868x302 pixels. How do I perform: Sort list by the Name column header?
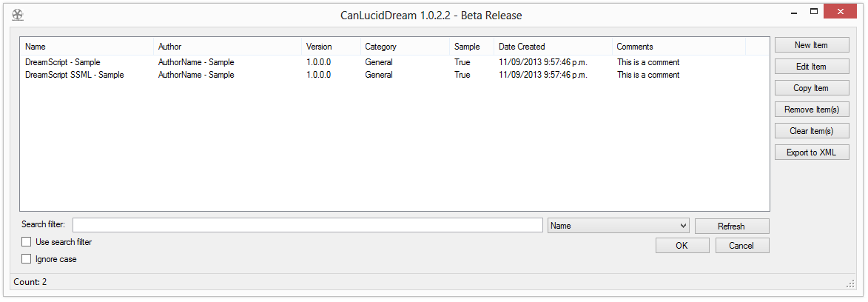(x=87, y=47)
